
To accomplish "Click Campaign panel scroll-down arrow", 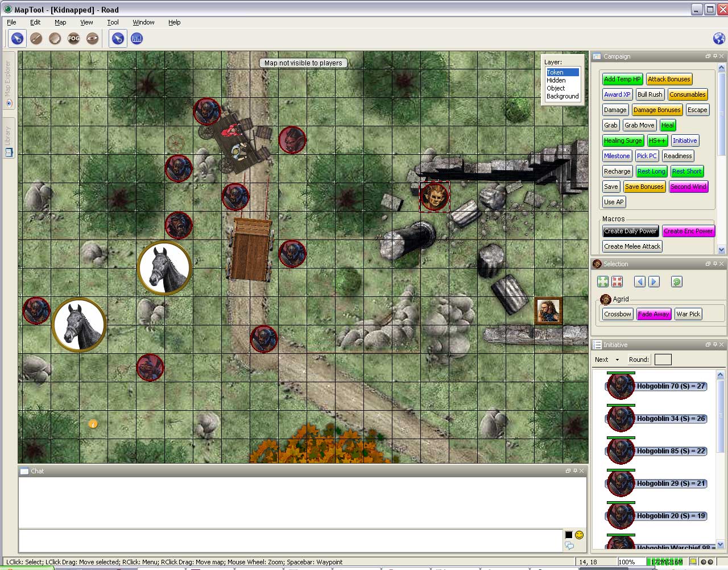I will (721, 249).
